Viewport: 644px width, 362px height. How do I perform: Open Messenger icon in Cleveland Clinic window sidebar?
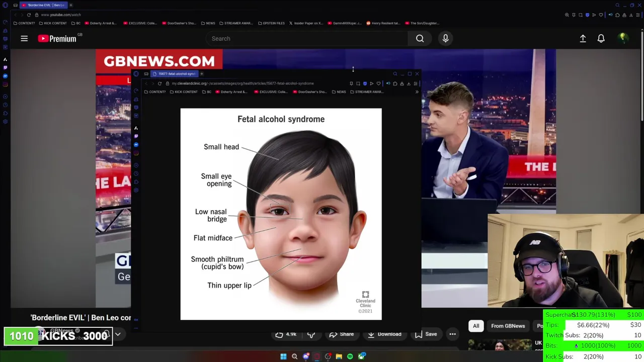pos(136,145)
